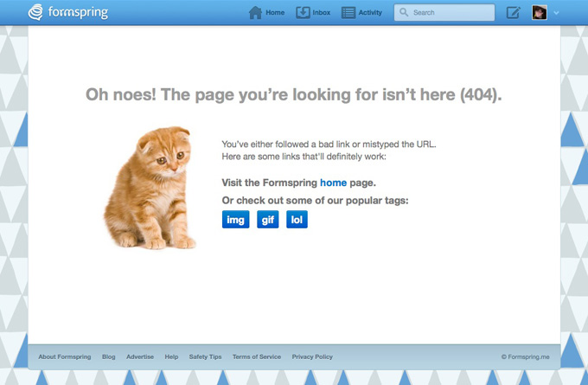Click the Inbox tray icon
588x385 pixels.
(x=303, y=12)
